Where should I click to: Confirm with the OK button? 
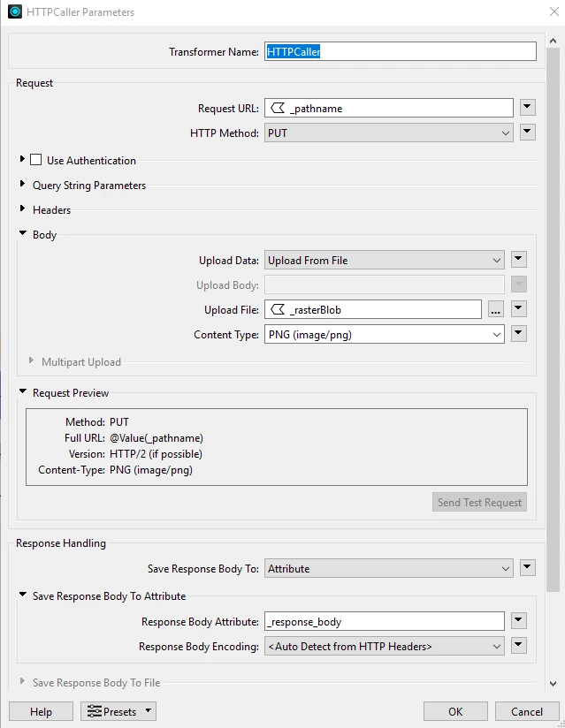point(455,711)
